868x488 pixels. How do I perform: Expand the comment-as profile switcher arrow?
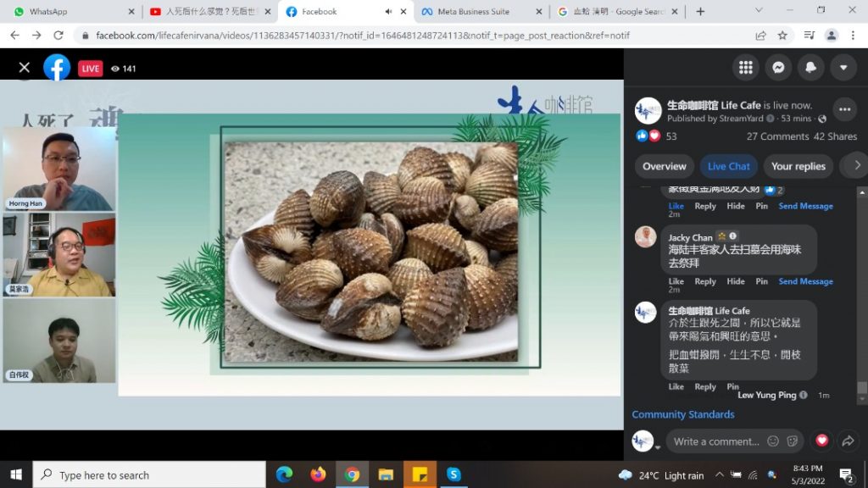(x=657, y=446)
